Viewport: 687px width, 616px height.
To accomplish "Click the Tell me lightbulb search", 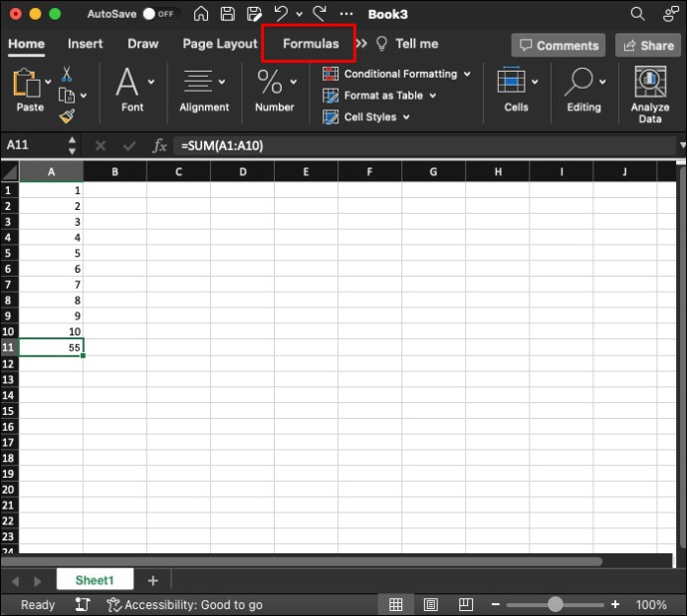I will (x=407, y=44).
